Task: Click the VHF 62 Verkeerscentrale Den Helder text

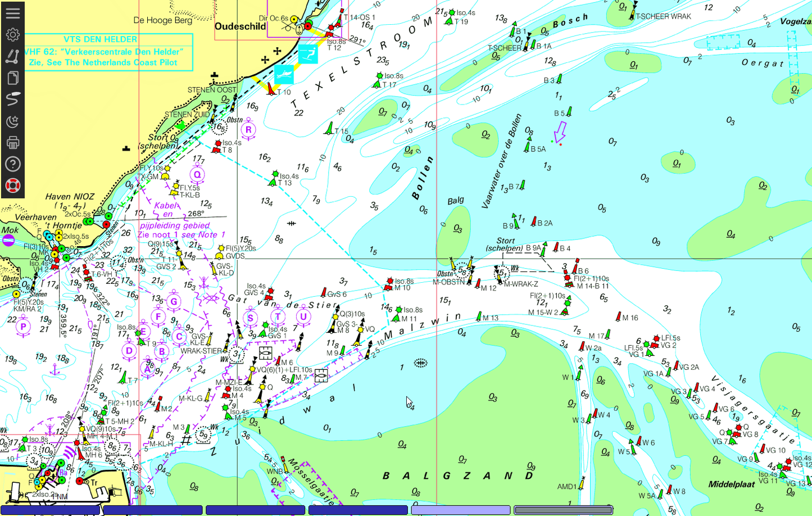Action: click(x=103, y=52)
